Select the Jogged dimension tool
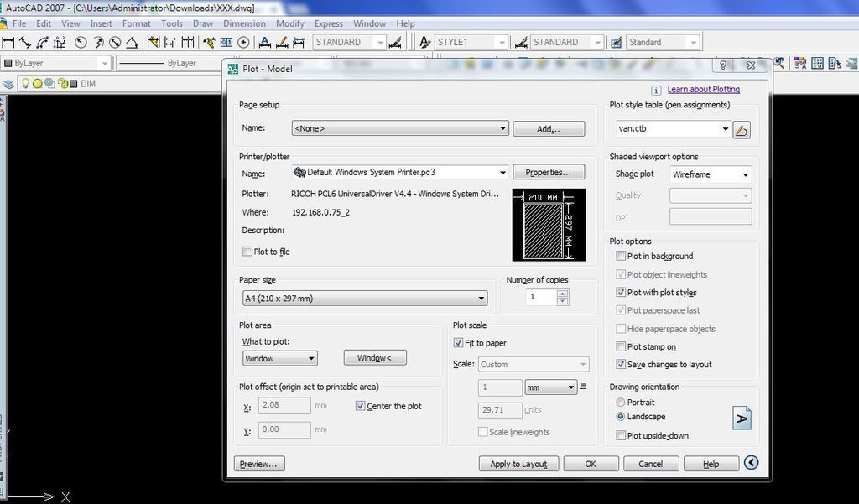The height and width of the screenshot is (504, 859). 98,42
